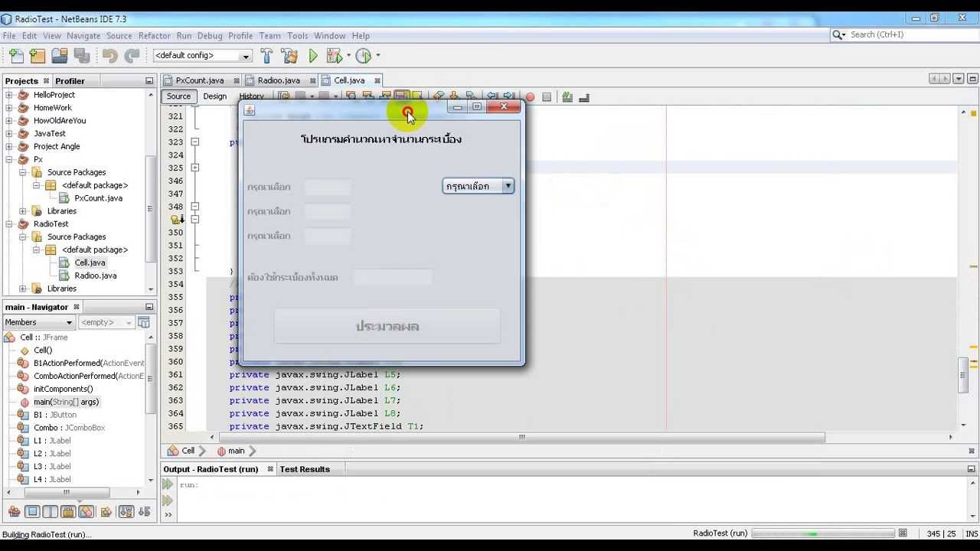980x551 pixels.
Task: Click the second re-run icon in Output
Action: point(168,500)
